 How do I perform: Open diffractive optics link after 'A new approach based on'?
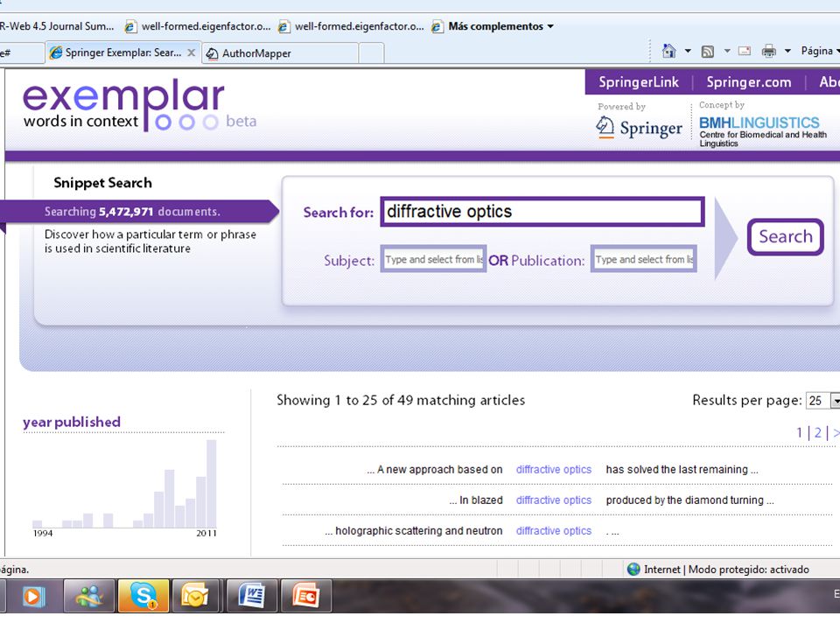553,469
